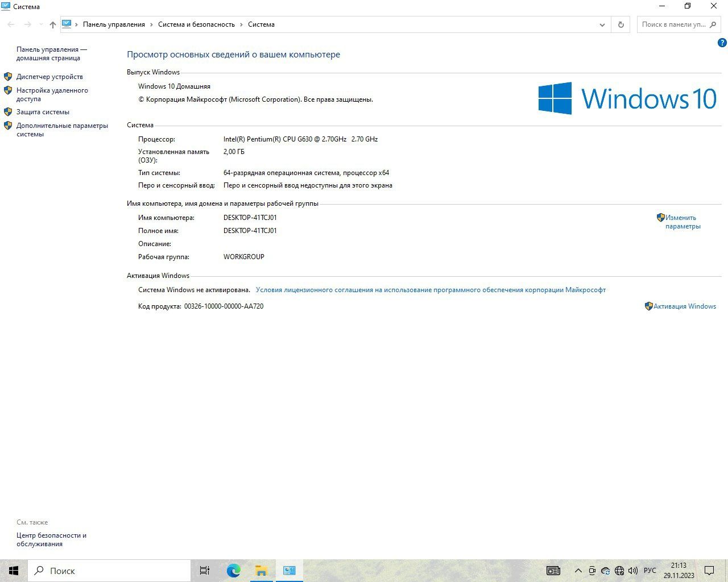
Task: Click the magnifier icon in control panel search
Action: point(713,24)
